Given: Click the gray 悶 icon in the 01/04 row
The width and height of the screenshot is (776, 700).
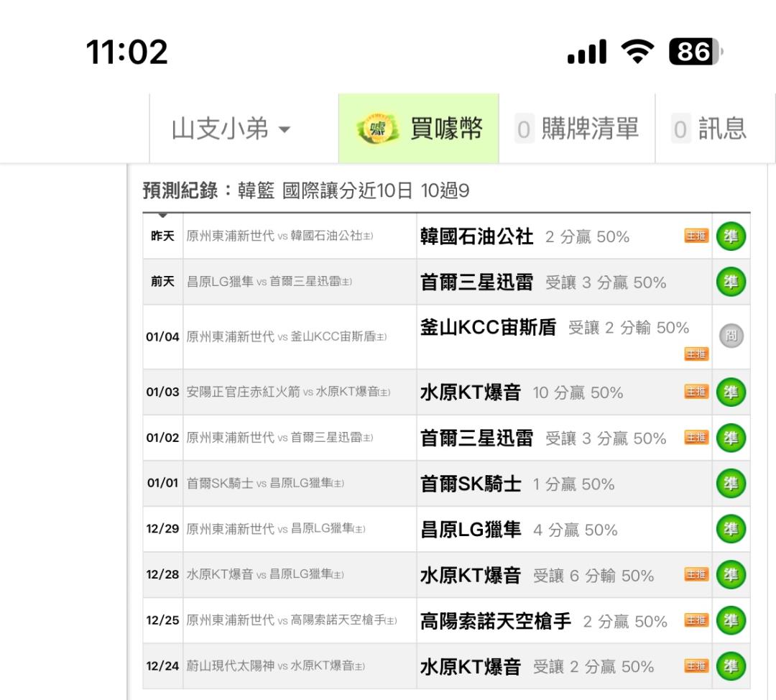Looking at the screenshot, I should pos(731,336).
